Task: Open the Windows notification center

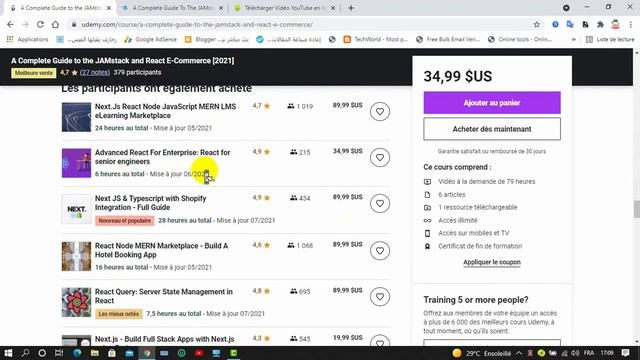Action: (x=626, y=353)
